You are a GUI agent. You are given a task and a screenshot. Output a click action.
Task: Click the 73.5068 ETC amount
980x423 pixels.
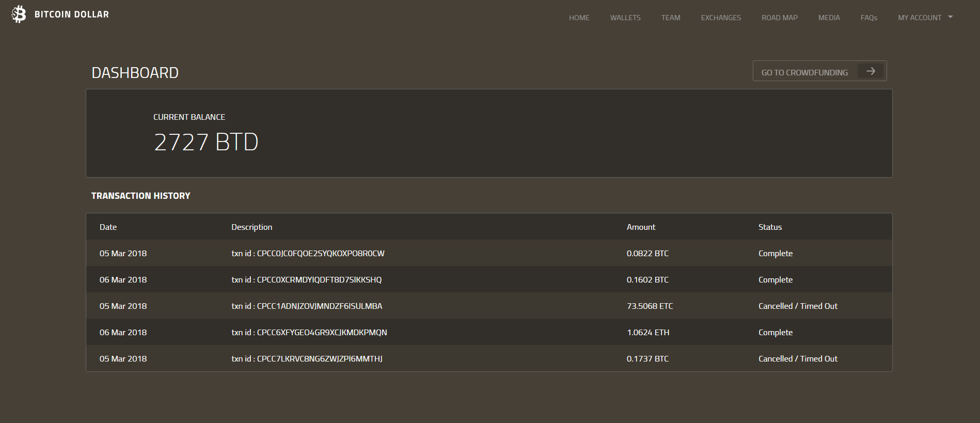650,306
